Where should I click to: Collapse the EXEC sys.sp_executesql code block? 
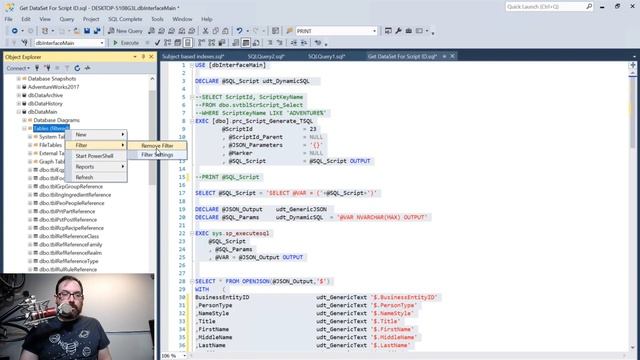(x=192, y=233)
